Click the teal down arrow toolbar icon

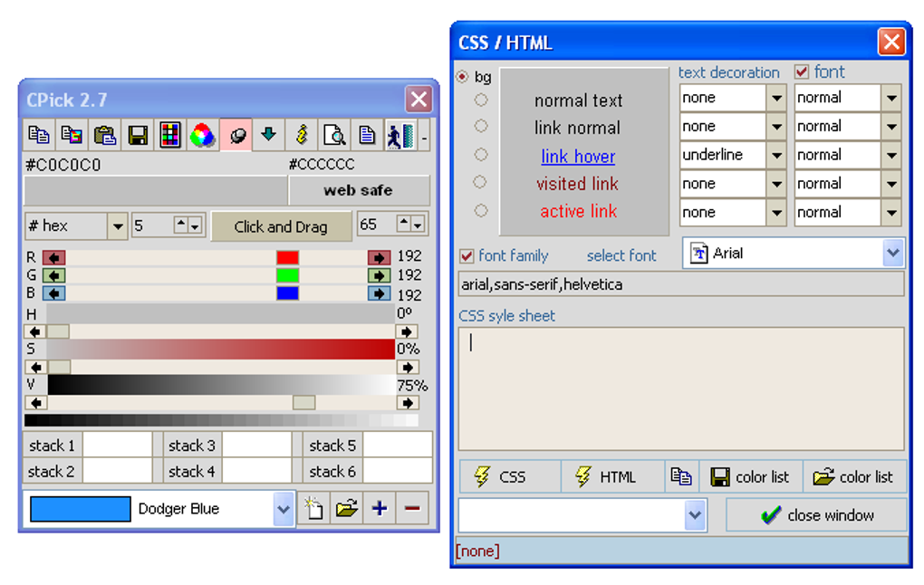(269, 135)
